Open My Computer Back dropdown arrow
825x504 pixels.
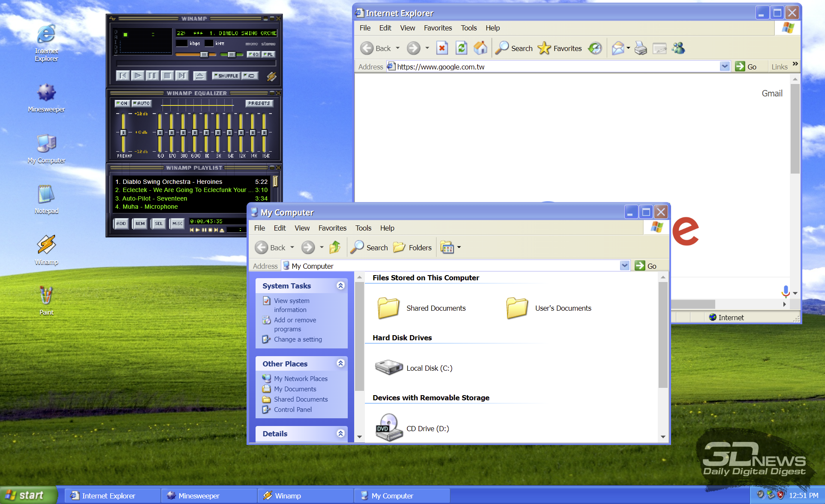[x=292, y=247]
